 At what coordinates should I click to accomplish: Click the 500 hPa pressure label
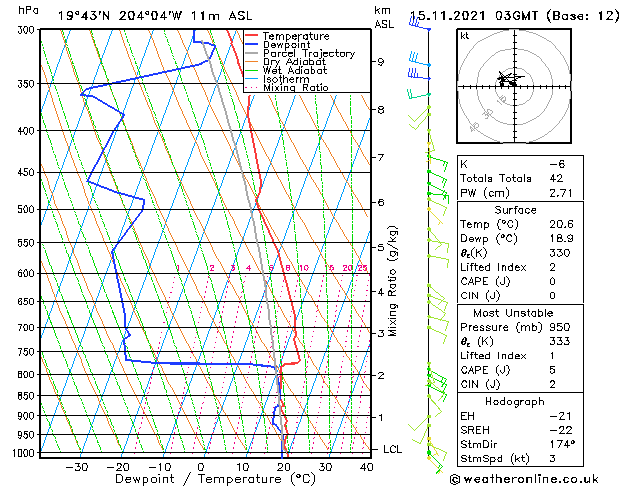pos(28,209)
